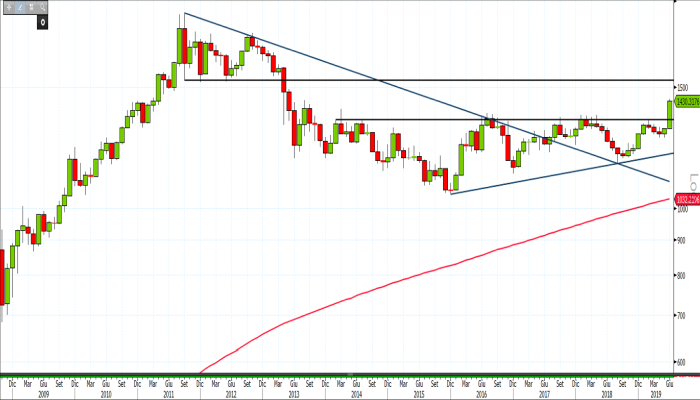Screen dimensions: 700x400
Task: Toggle the vertical Log scale label
Action: tap(693, 182)
